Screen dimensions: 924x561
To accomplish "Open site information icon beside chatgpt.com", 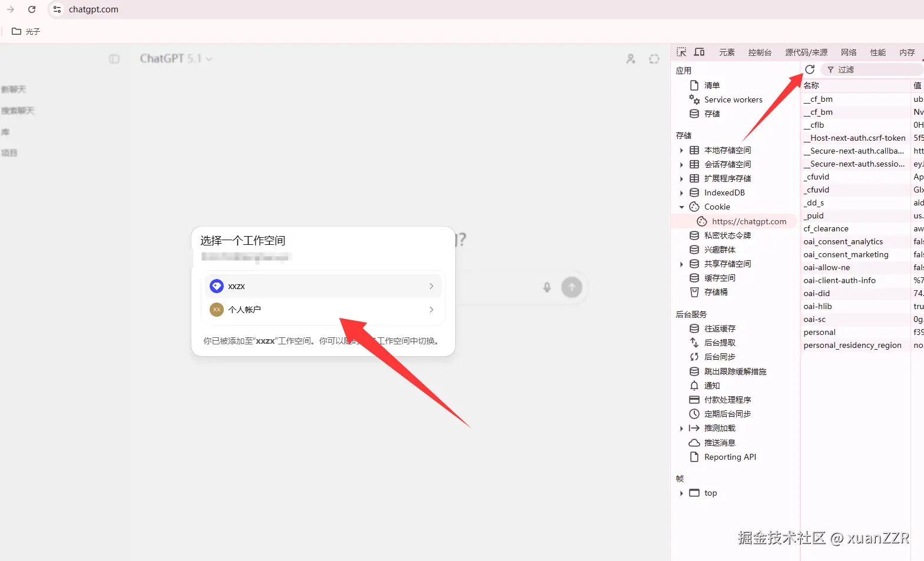I will [x=57, y=9].
